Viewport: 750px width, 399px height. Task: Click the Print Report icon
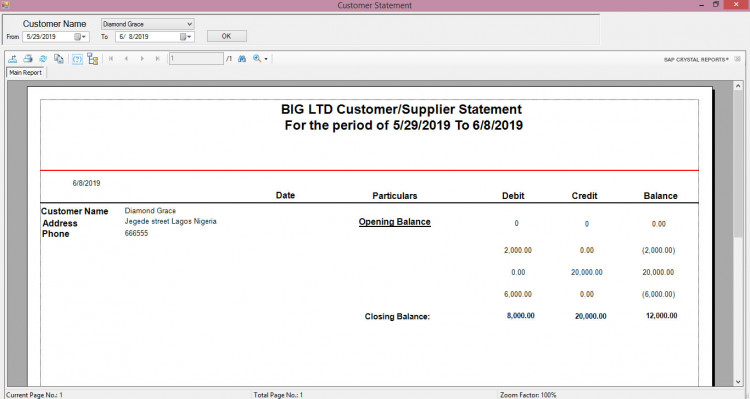point(28,59)
